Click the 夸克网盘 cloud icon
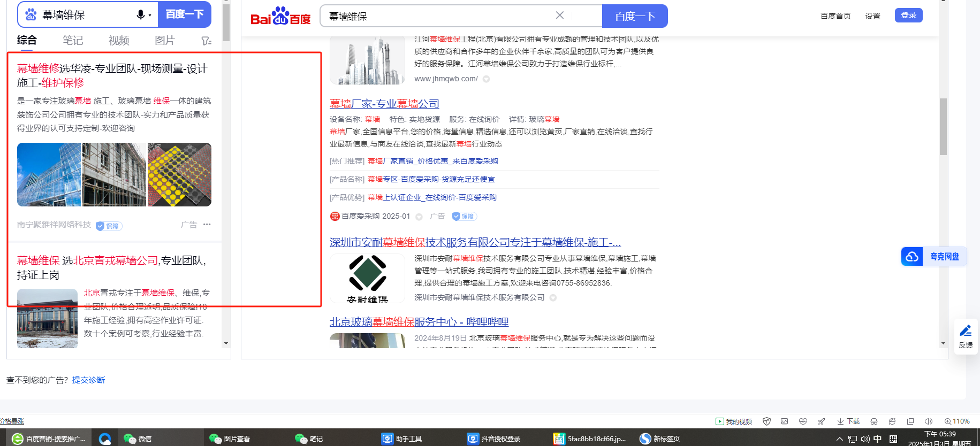This screenshot has height=446, width=980. pos(912,257)
